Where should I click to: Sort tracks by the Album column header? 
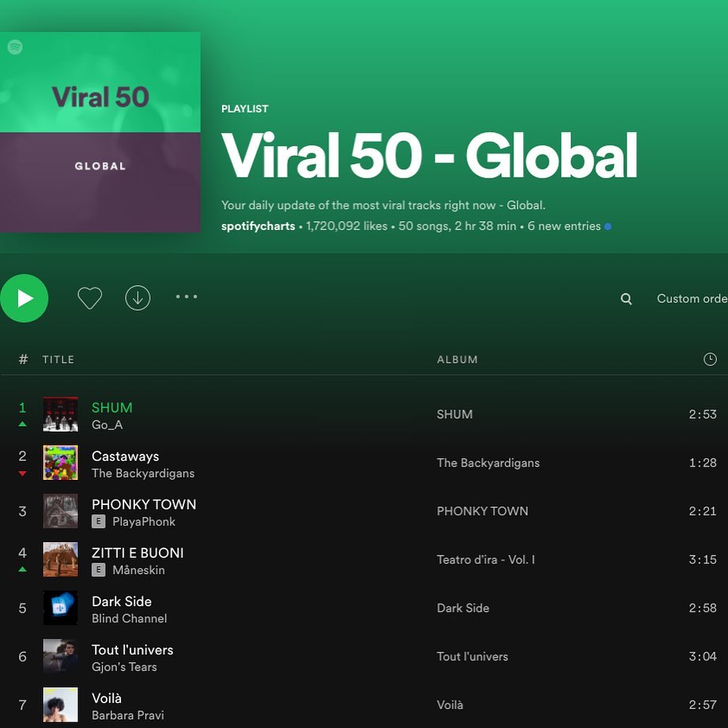pyautogui.click(x=457, y=360)
